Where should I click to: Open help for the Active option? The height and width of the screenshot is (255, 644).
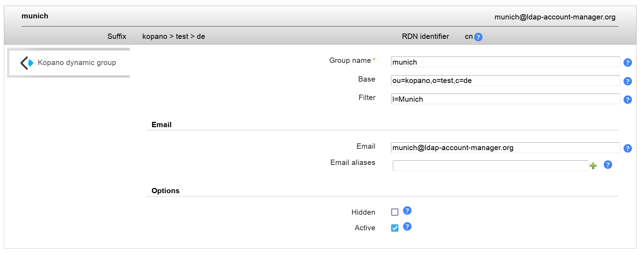click(x=407, y=227)
